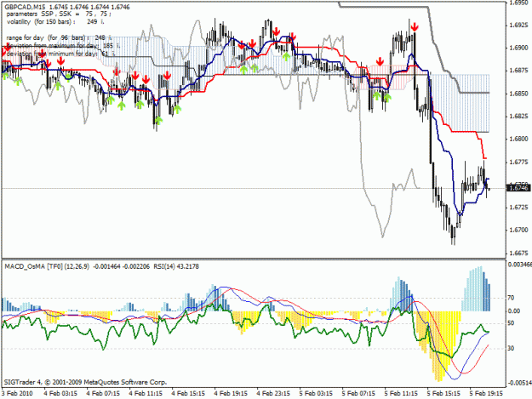Click the RSI level 30 label
Image resolution: width=532 pixels, height=399 pixels.
(511, 349)
